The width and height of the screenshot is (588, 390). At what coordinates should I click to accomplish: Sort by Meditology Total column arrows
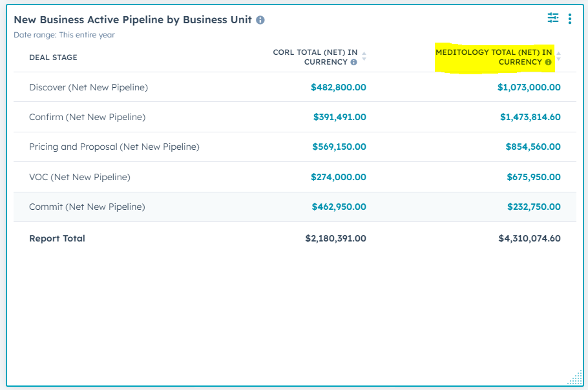coord(558,57)
